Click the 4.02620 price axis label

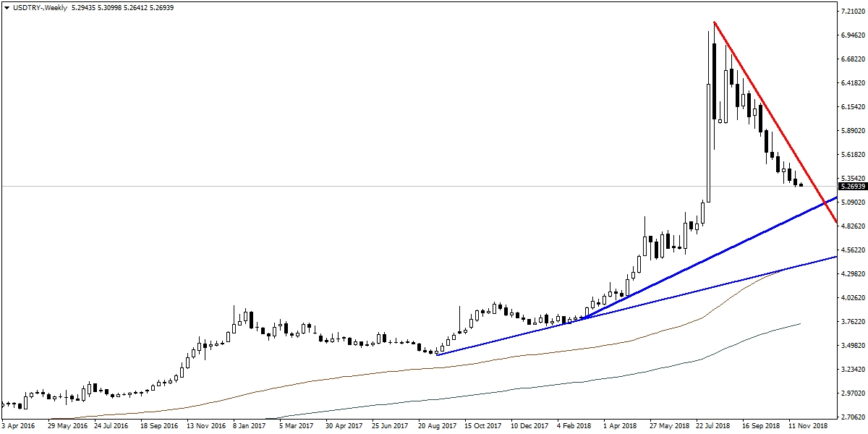pos(853,298)
